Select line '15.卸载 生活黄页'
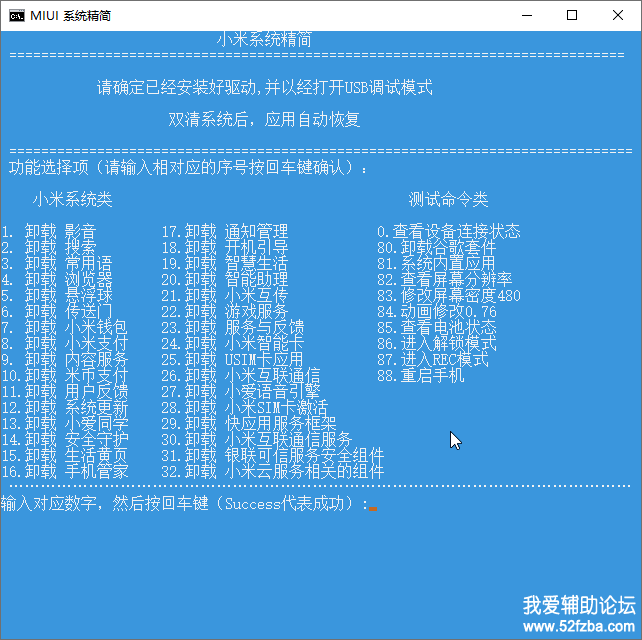Viewport: 642px width, 640px height. click(x=65, y=456)
